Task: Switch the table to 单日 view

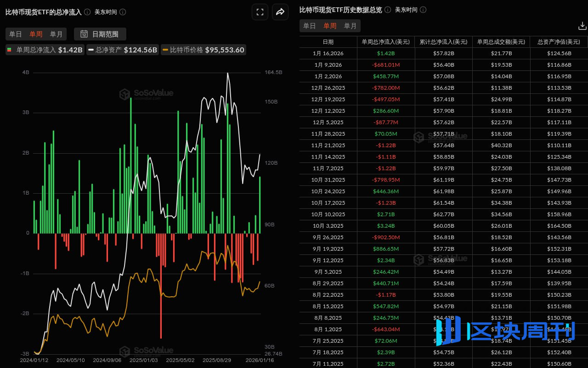Action: click(x=310, y=26)
